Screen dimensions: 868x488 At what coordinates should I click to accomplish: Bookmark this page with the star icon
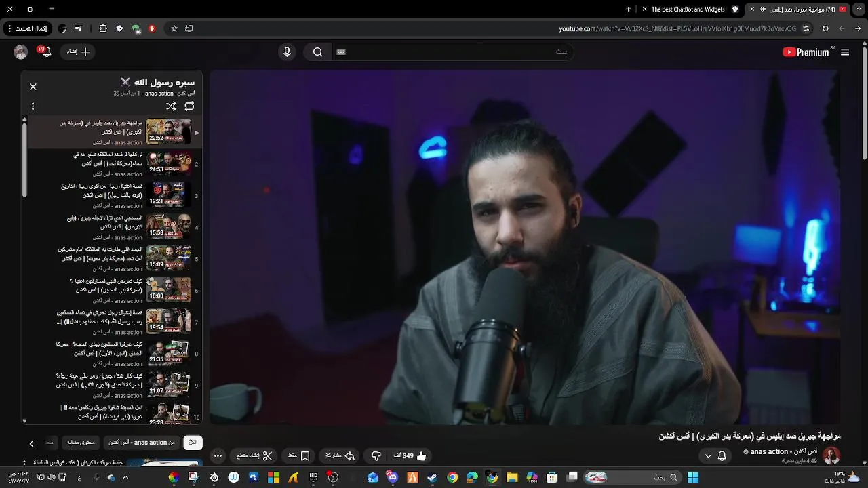[174, 28]
